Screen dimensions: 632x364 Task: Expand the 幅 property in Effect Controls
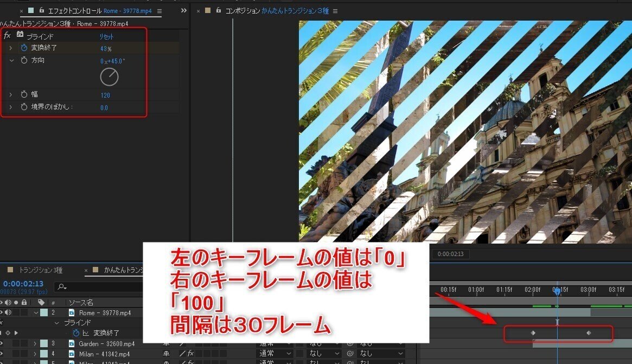[x=11, y=94]
